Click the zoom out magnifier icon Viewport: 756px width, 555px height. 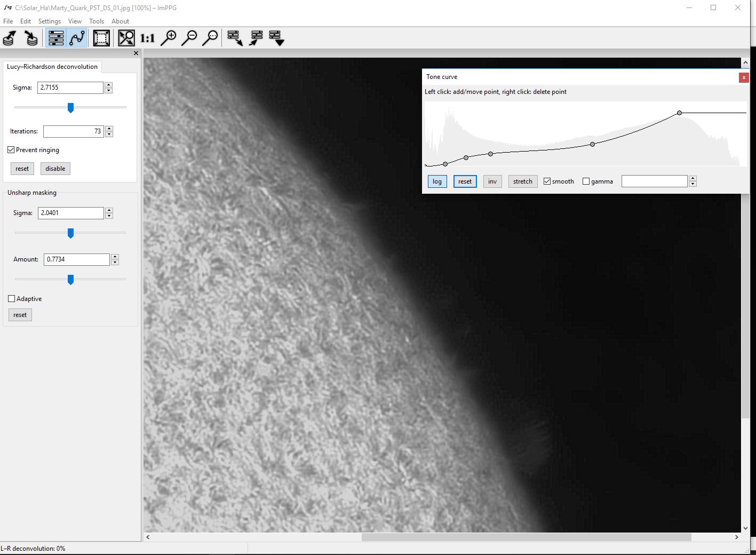coord(189,38)
